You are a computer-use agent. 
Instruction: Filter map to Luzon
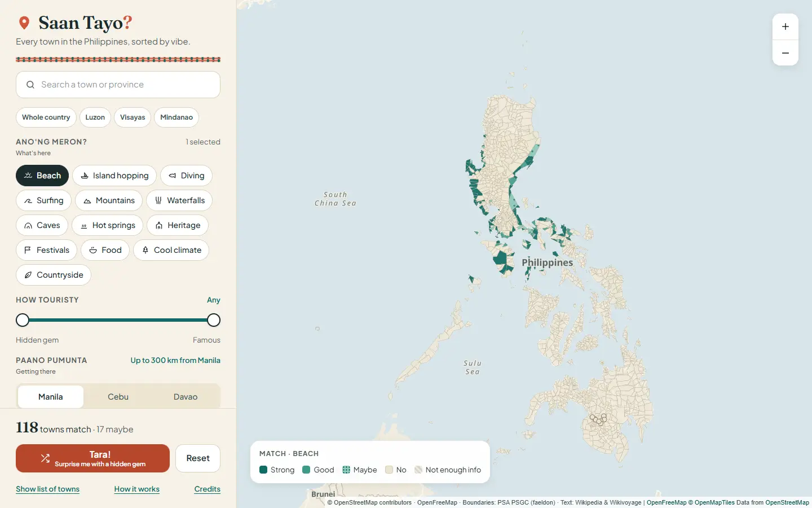tap(95, 117)
